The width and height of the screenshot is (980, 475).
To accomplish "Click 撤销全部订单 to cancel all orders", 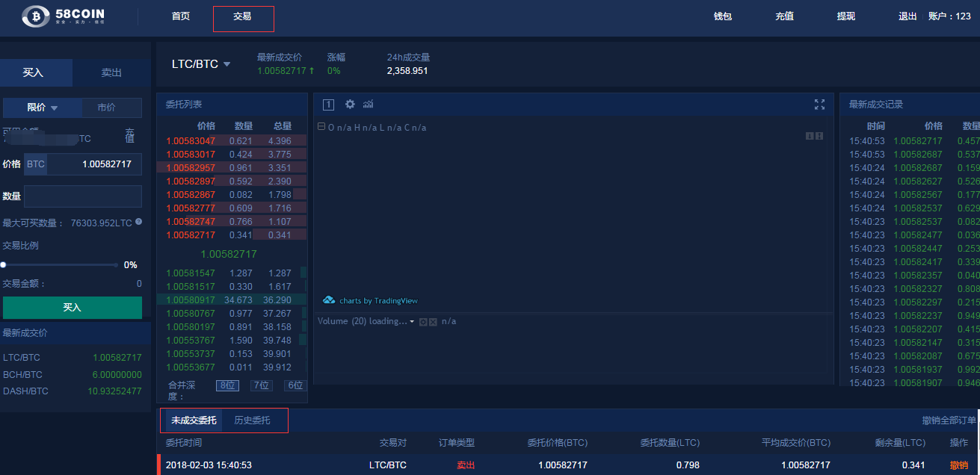I will (949, 420).
